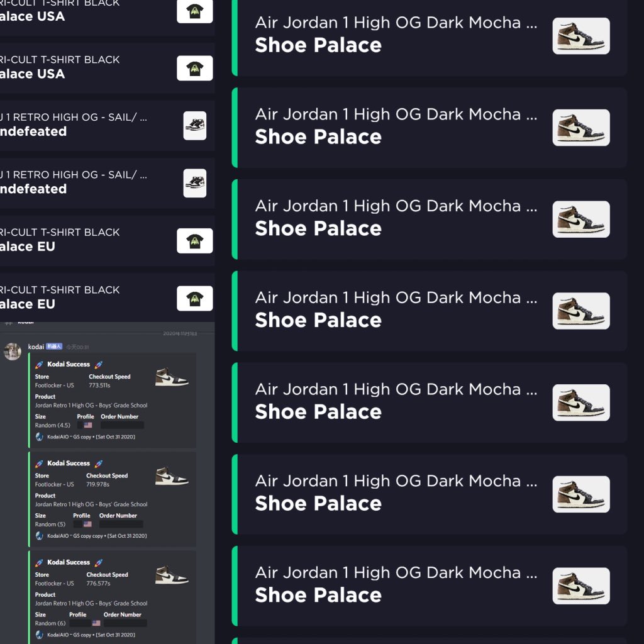
Task: Open sneaker thumbnail on first Undefeated card
Action: (195, 126)
